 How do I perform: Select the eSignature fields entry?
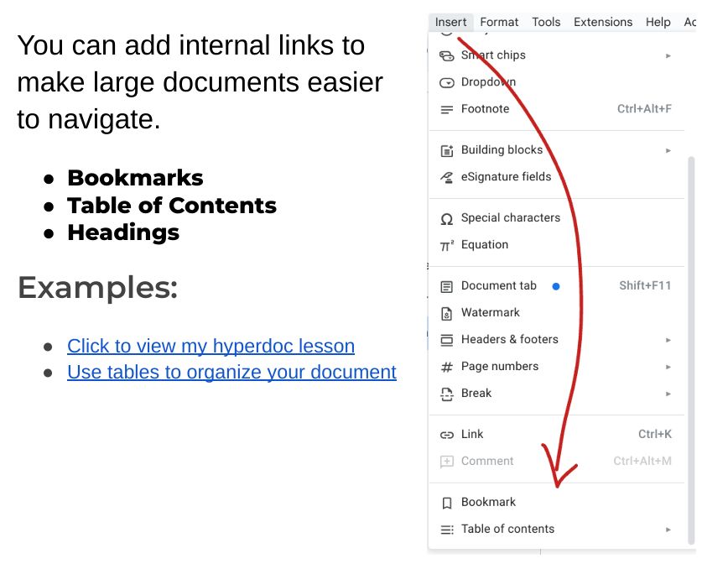point(556,177)
